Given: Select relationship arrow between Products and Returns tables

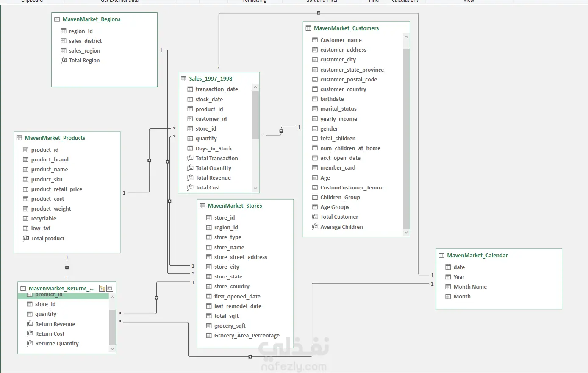Looking at the screenshot, I should tap(67, 267).
